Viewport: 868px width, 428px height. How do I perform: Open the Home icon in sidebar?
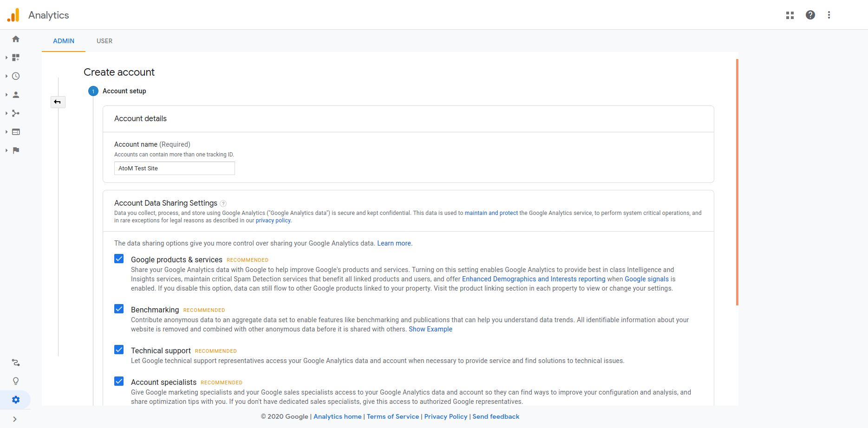click(x=16, y=39)
